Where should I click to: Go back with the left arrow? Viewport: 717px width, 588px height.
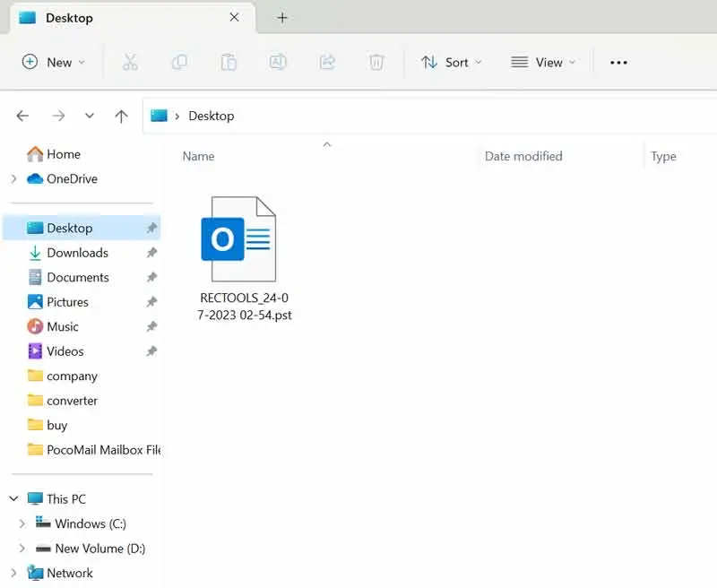(x=23, y=116)
